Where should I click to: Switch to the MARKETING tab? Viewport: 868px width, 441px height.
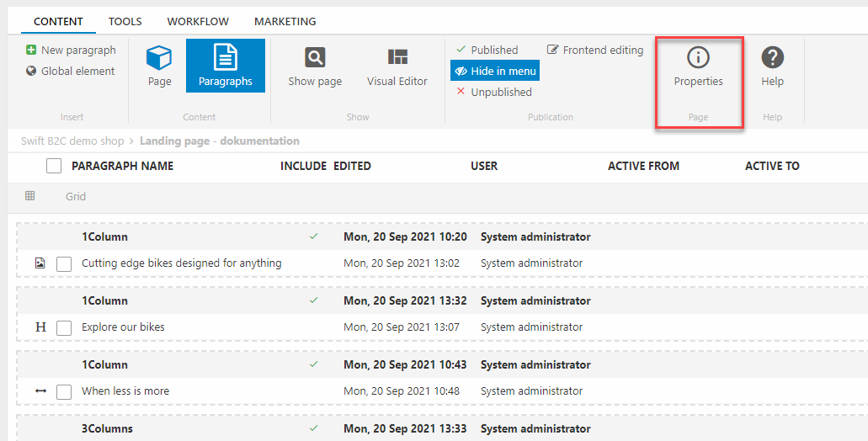point(285,21)
